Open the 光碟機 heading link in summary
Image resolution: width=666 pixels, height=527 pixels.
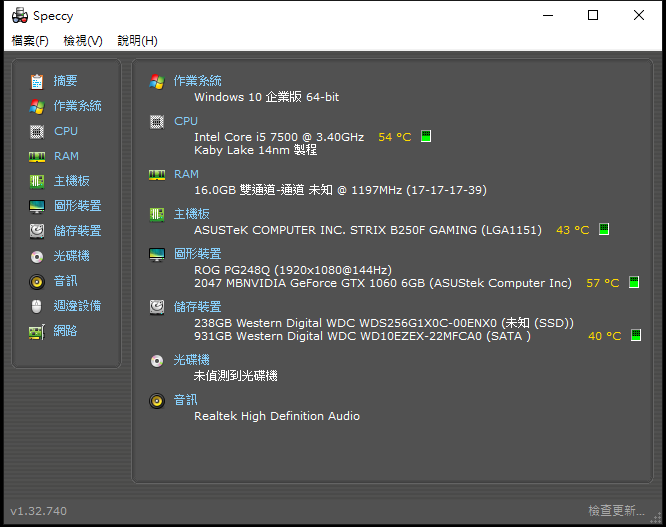192,360
